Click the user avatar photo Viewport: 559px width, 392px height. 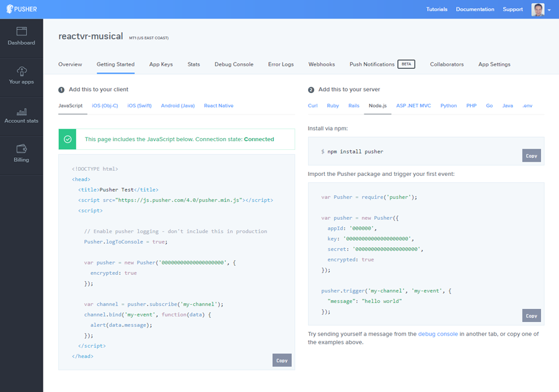537,10
